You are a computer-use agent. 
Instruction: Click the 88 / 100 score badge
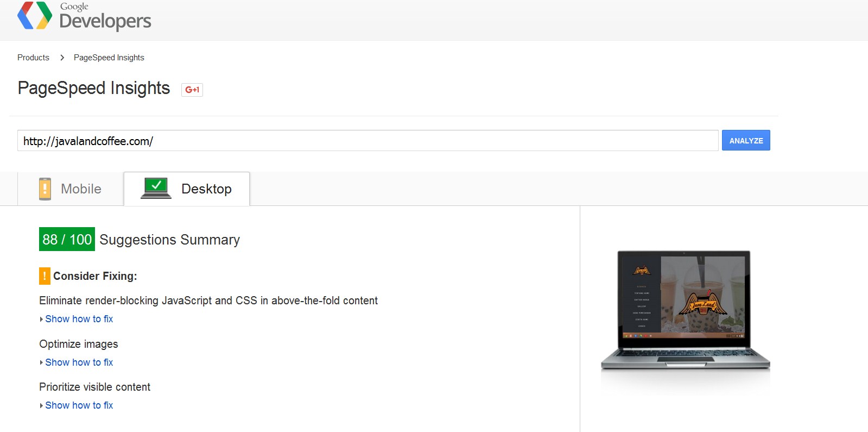tap(67, 239)
